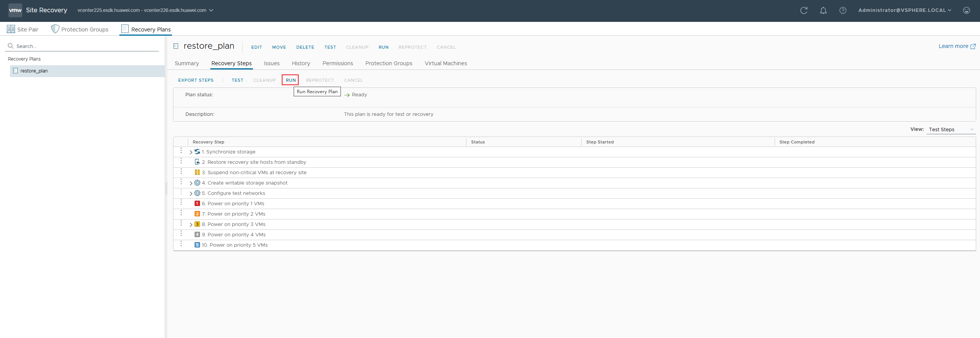The image size is (980, 338).
Task: Click the red priority 1 icon
Action: [197, 203]
